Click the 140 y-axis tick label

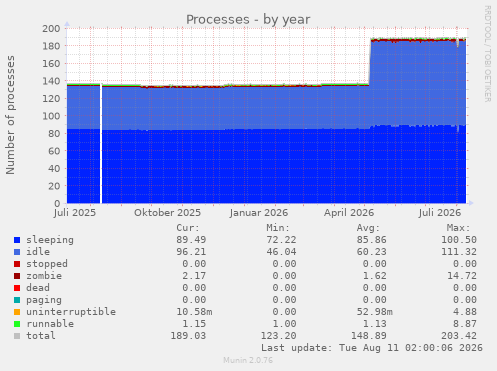coord(51,81)
